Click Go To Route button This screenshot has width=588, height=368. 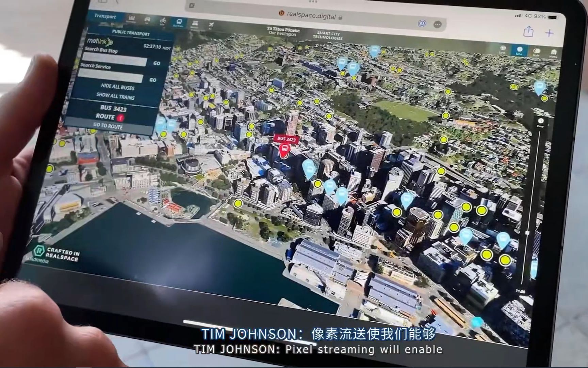(x=108, y=126)
